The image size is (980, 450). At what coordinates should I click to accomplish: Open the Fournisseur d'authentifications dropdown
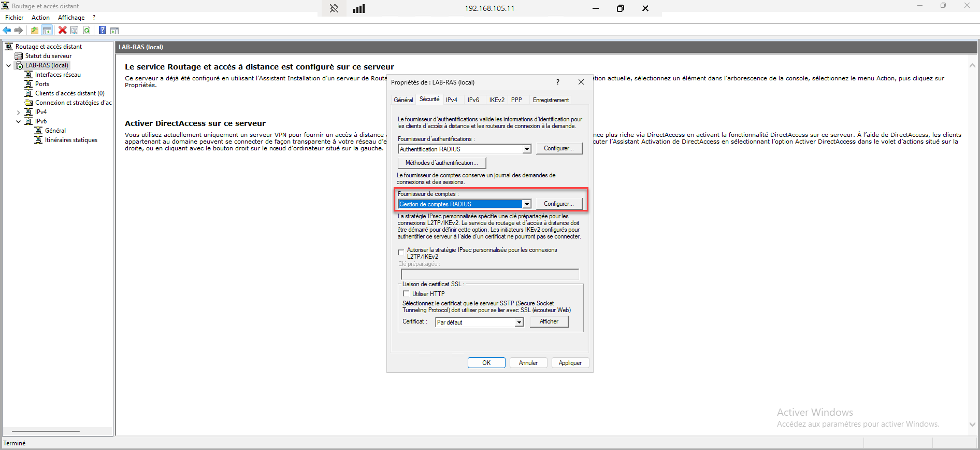click(x=527, y=149)
